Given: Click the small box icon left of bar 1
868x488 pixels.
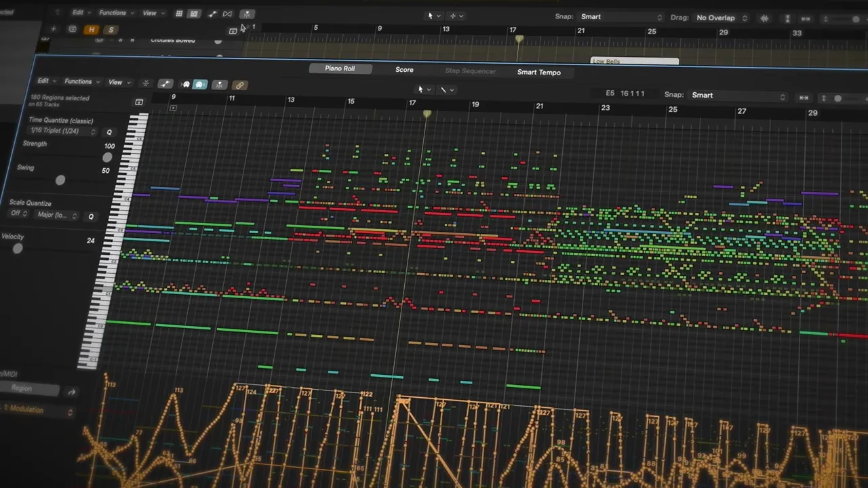Looking at the screenshot, I should tap(233, 30).
